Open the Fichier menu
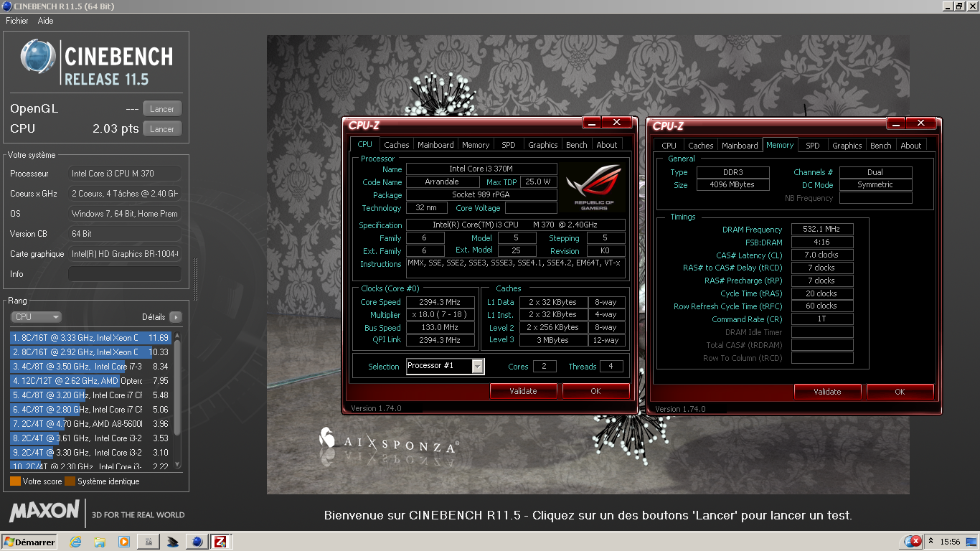This screenshot has height=551, width=980. 17,21
